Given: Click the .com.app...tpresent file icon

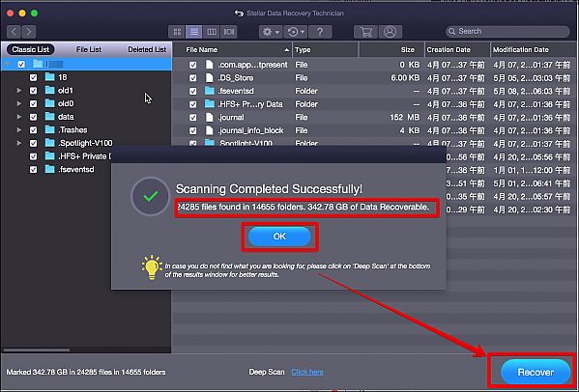Looking at the screenshot, I should click(210, 65).
